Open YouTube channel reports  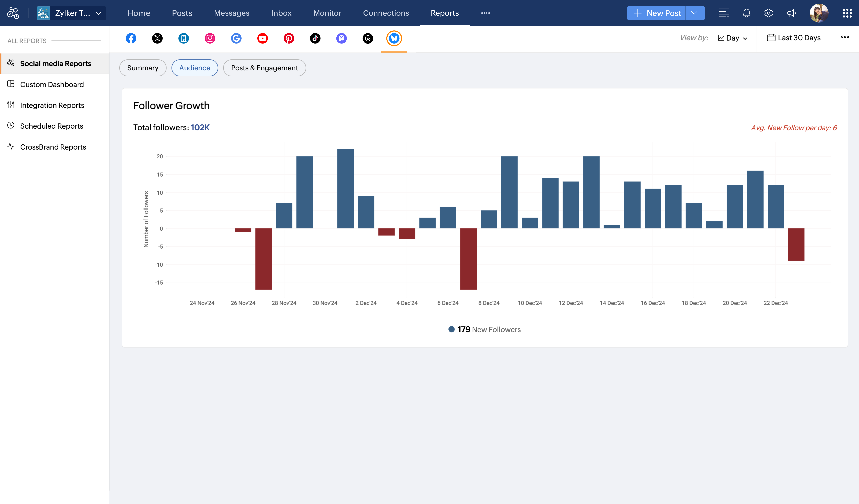(x=262, y=38)
